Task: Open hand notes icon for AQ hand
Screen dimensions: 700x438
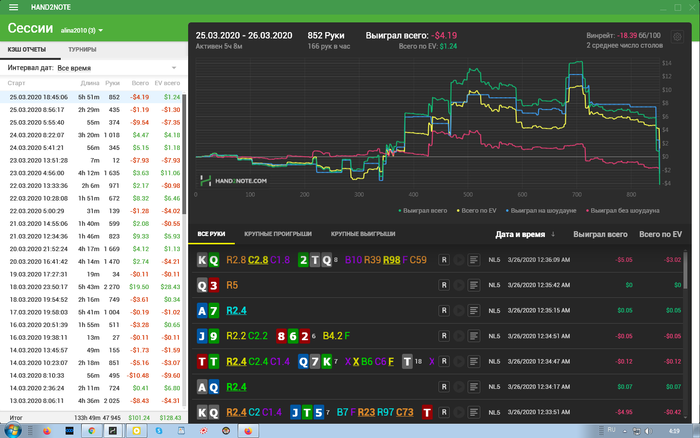Action: pyautogui.click(x=474, y=387)
